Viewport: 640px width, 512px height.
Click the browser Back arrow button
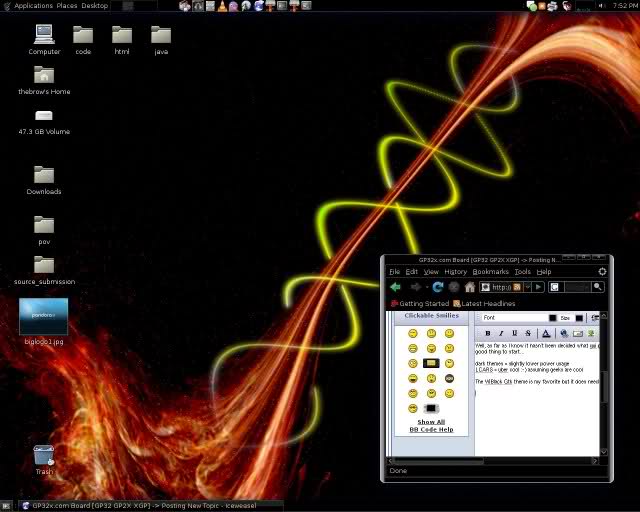[396, 287]
